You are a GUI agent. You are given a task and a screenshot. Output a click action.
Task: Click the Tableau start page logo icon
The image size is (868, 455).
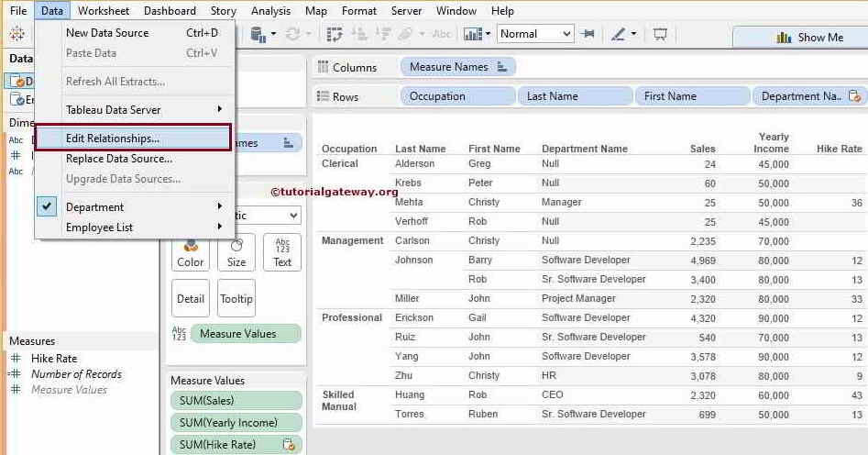[16, 35]
